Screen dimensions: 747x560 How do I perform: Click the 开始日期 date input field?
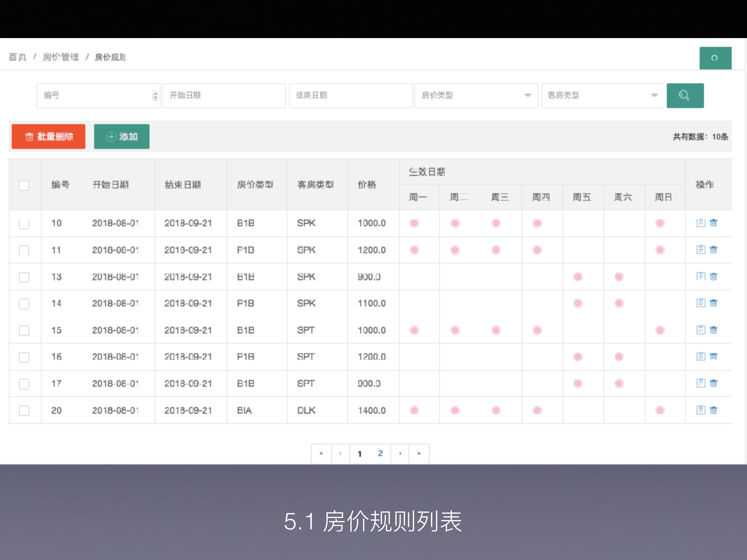(223, 96)
